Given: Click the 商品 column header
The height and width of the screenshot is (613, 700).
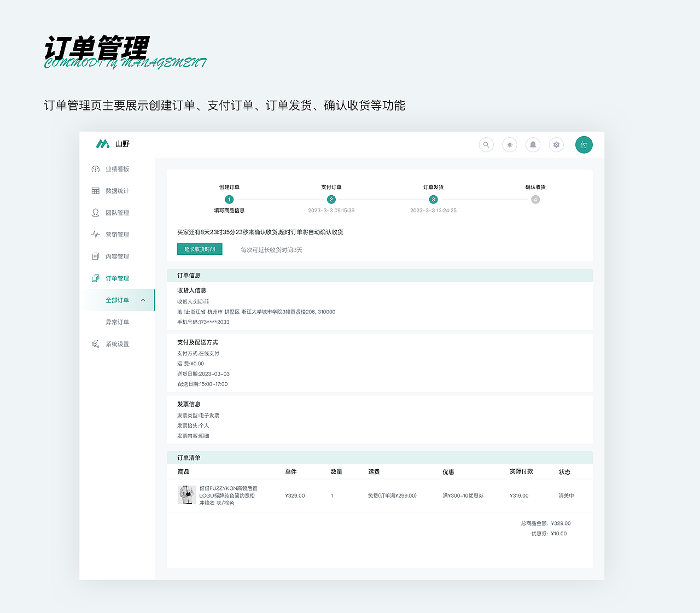Looking at the screenshot, I should point(184,472).
